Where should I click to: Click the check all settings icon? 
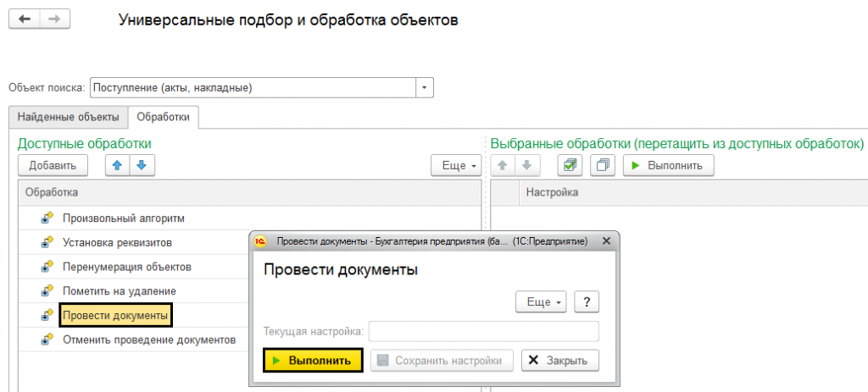pyautogui.click(x=570, y=165)
